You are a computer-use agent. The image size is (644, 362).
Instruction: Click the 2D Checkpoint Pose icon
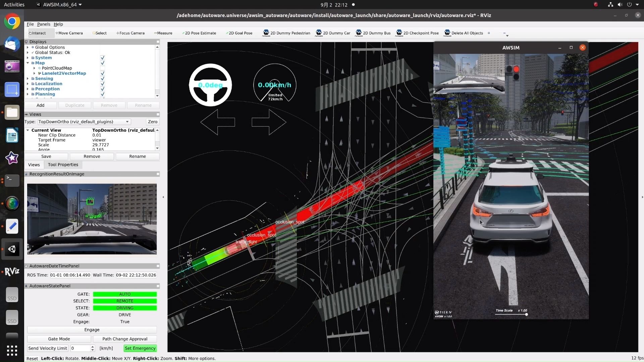(x=397, y=33)
